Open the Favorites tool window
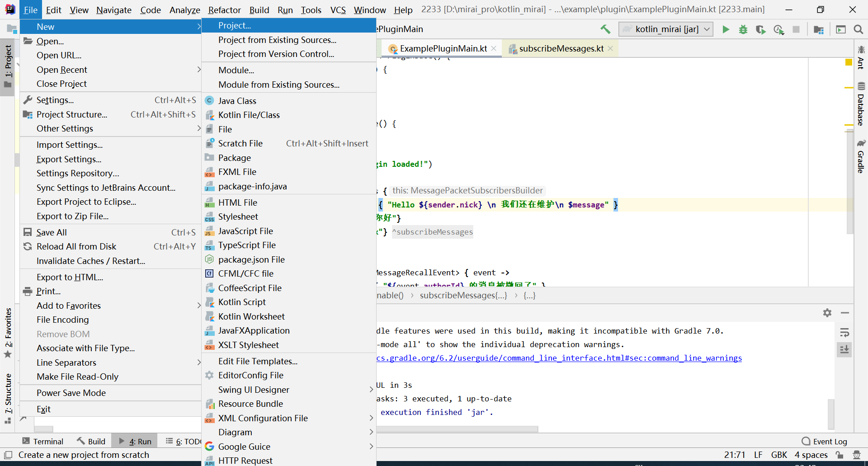 tap(8, 333)
